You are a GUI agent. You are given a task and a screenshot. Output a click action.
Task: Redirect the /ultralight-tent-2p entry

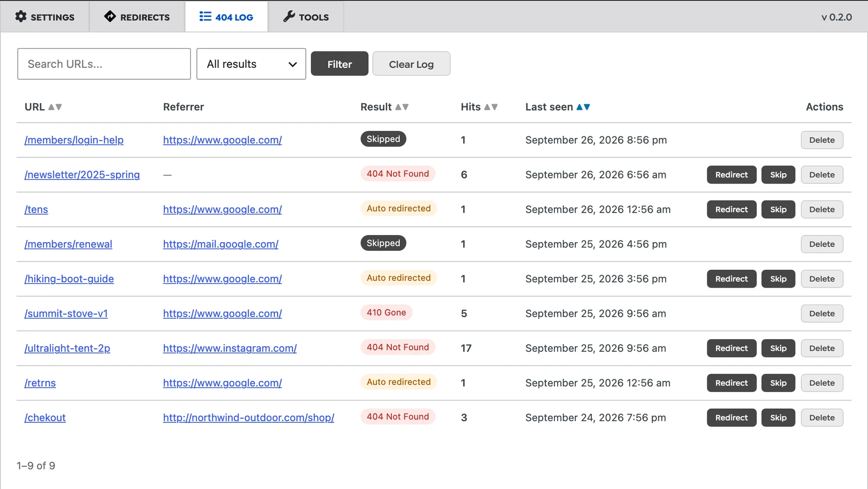[x=731, y=348]
